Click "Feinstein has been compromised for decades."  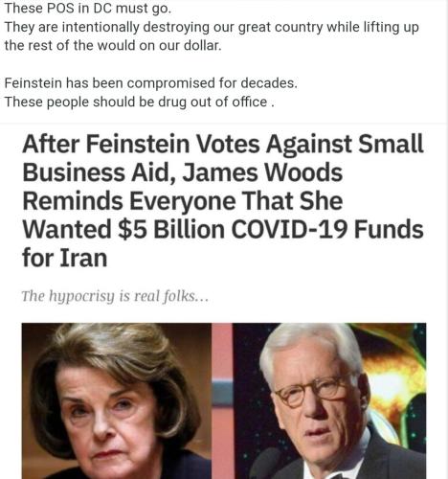(151, 83)
